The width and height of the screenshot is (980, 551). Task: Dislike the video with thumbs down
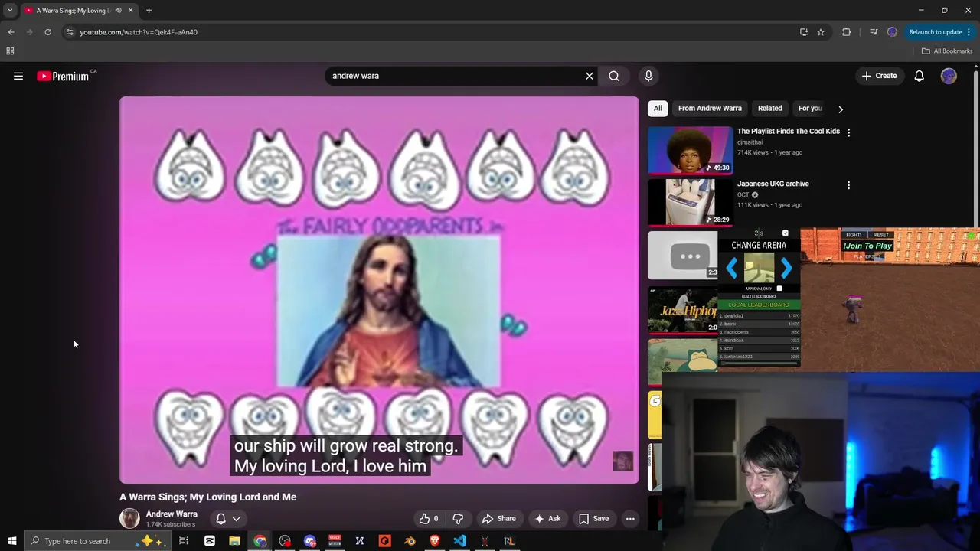tap(458, 518)
